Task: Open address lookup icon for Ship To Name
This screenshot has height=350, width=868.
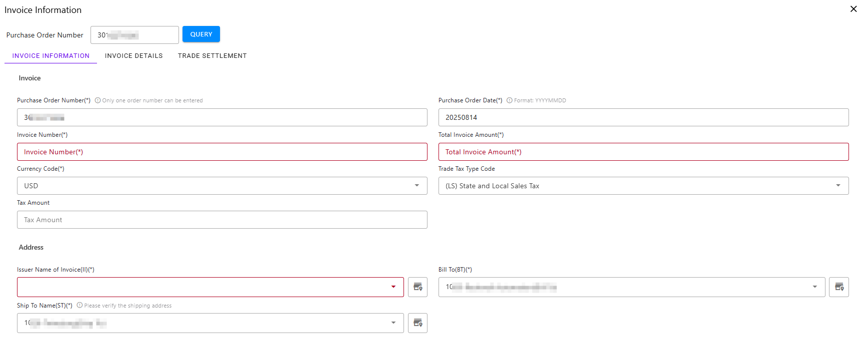Action: [x=417, y=323]
